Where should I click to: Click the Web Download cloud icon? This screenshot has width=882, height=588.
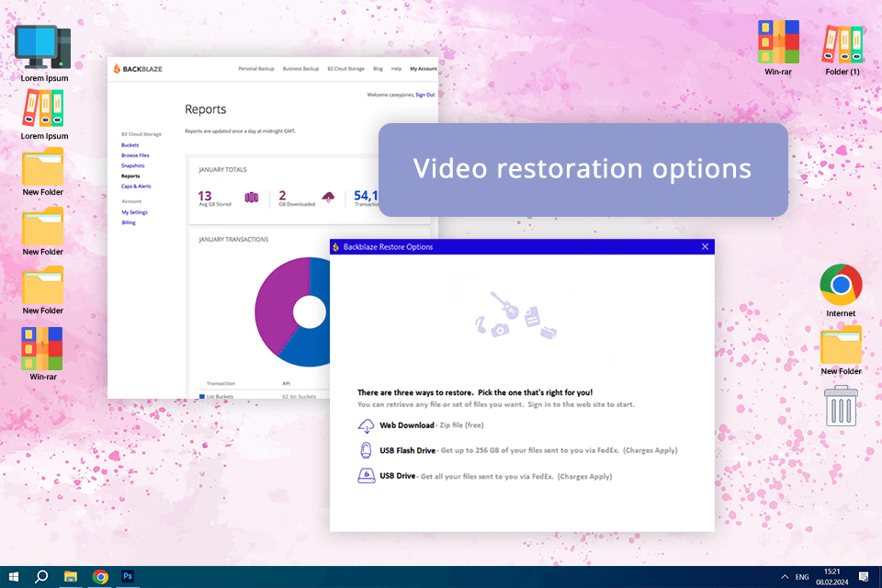pos(367,426)
